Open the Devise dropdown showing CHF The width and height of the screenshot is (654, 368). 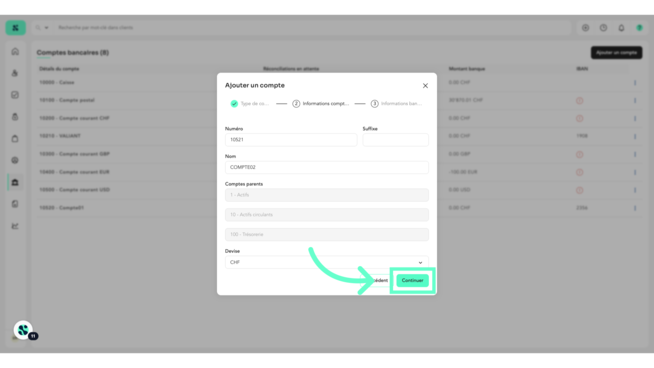[327, 262]
